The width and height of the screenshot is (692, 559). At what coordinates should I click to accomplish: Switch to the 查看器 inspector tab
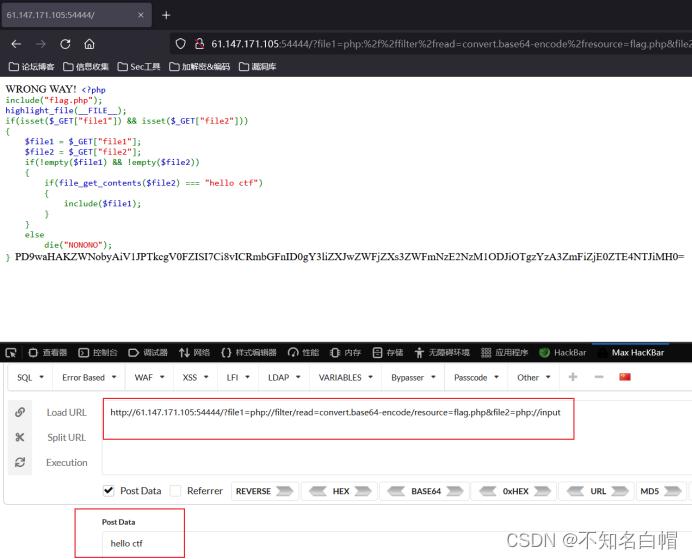pos(48,353)
